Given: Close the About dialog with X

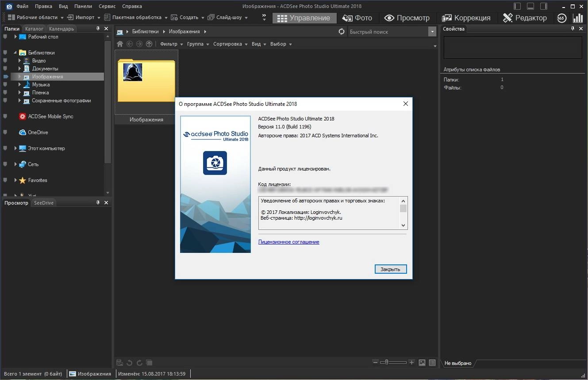Looking at the screenshot, I should pyautogui.click(x=406, y=104).
